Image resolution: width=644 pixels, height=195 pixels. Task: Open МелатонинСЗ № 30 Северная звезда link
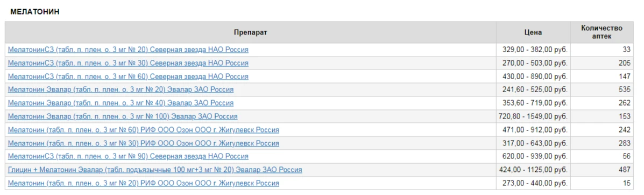coord(128,64)
